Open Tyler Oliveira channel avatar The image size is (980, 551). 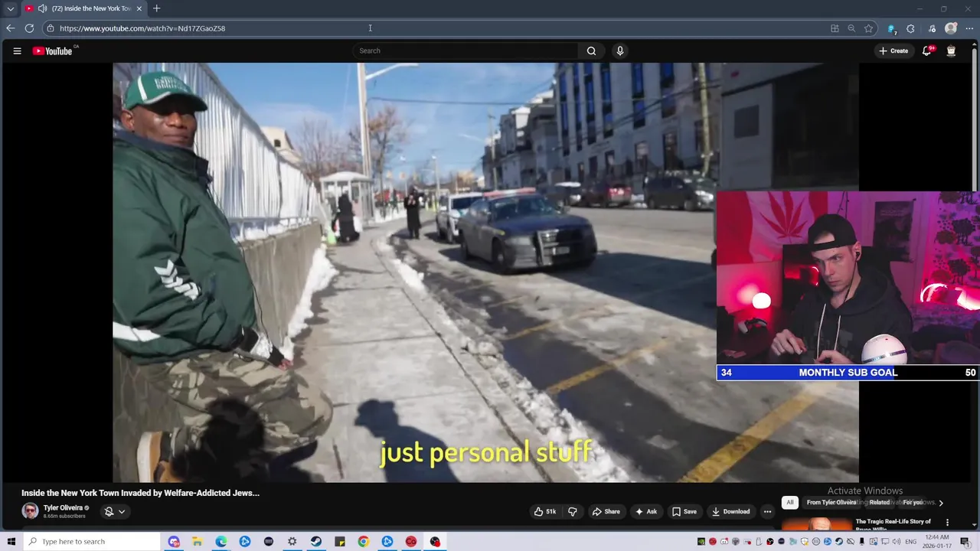(30, 511)
